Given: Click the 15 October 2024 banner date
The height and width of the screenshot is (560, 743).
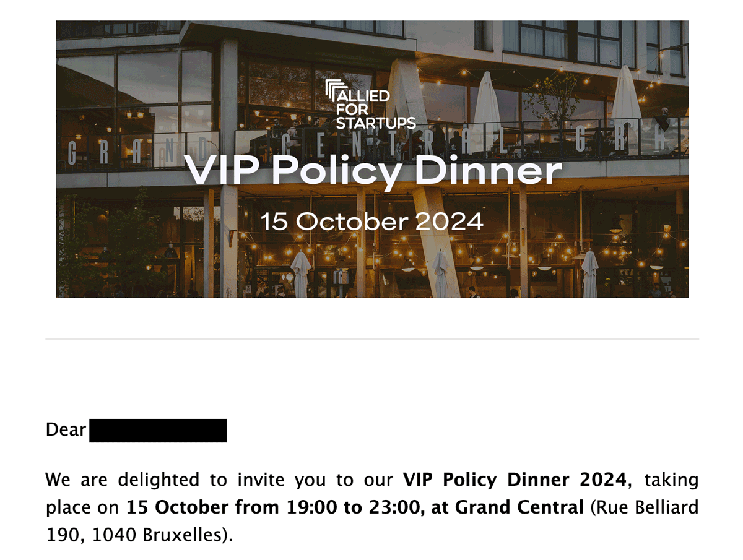Looking at the screenshot, I should [371, 222].
